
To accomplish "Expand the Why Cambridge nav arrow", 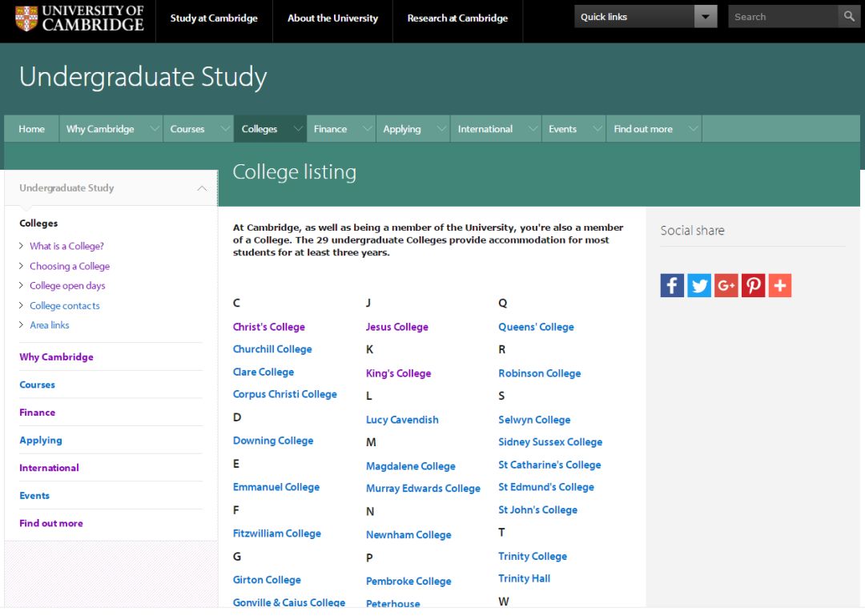I will tap(155, 129).
